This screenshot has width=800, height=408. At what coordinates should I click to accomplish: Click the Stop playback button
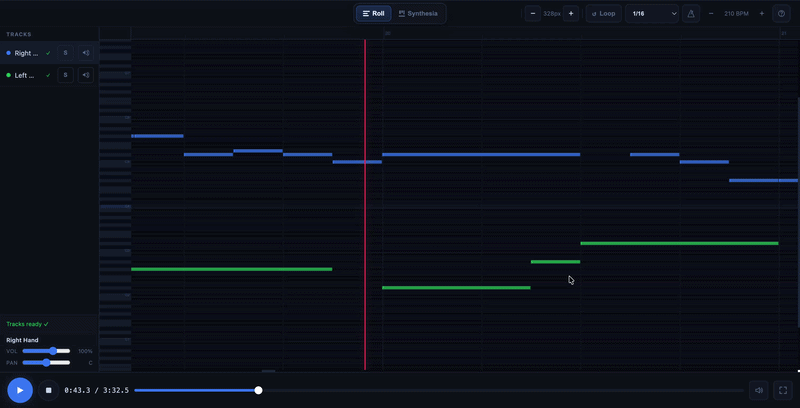(48, 390)
